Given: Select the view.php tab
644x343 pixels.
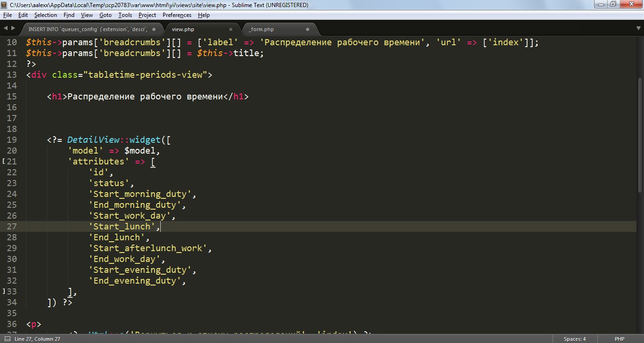Looking at the screenshot, I should [183, 29].
